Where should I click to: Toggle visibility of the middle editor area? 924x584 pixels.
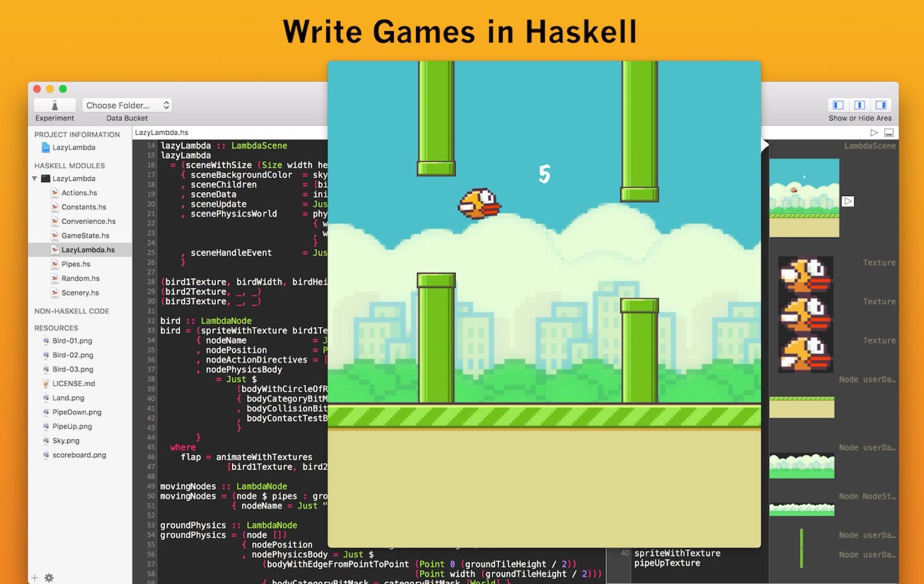point(859,105)
